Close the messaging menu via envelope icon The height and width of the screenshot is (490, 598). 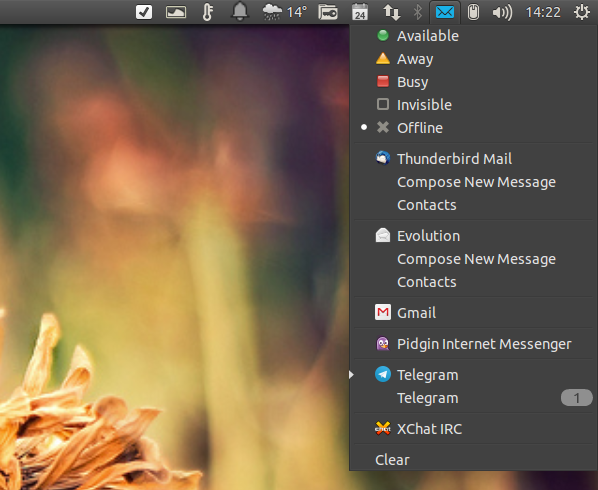tap(445, 12)
